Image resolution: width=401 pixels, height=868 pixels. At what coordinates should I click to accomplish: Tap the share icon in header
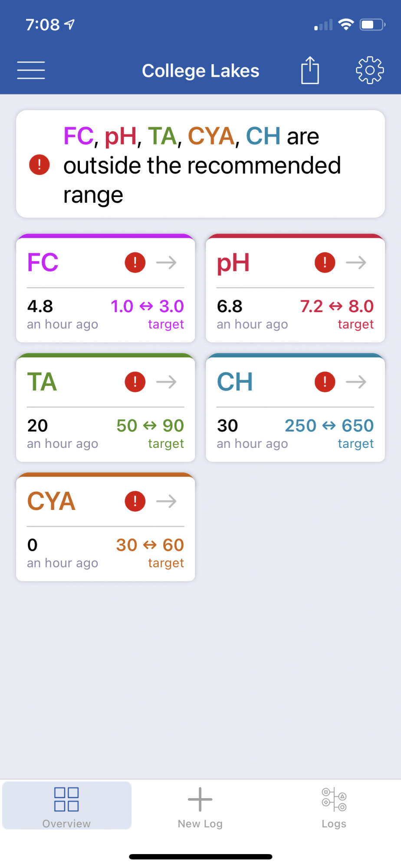[310, 70]
